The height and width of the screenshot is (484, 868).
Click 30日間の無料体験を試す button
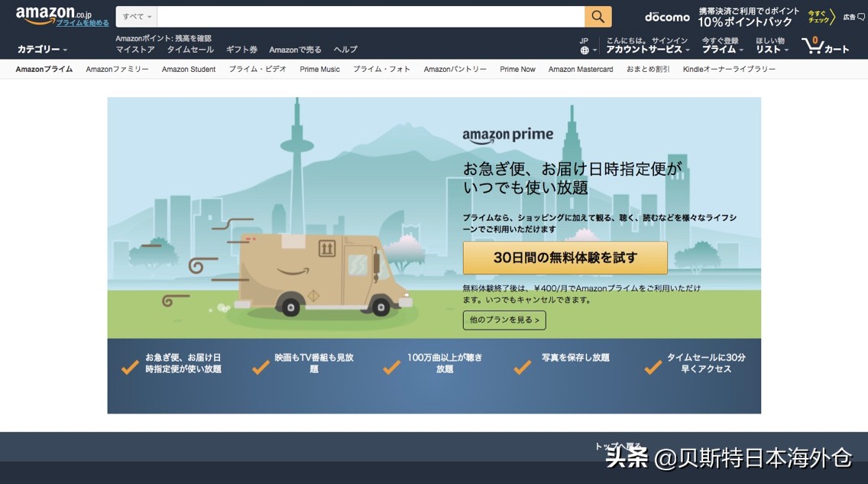tap(565, 258)
